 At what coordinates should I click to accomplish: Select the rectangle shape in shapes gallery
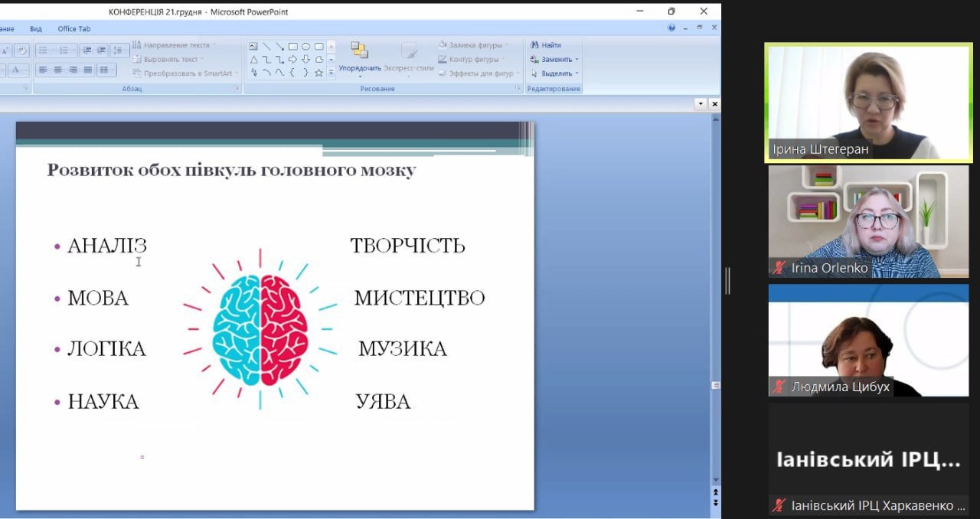(292, 46)
